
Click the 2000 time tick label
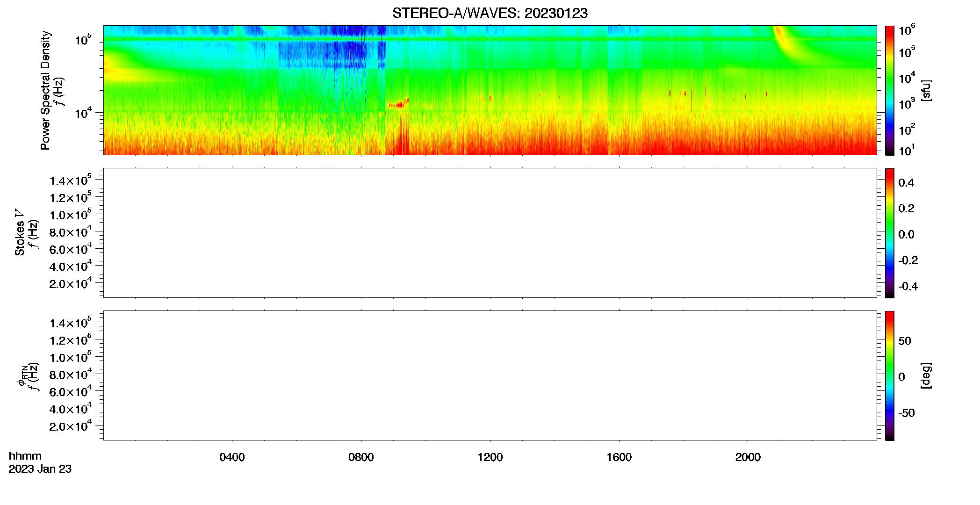(x=748, y=457)
